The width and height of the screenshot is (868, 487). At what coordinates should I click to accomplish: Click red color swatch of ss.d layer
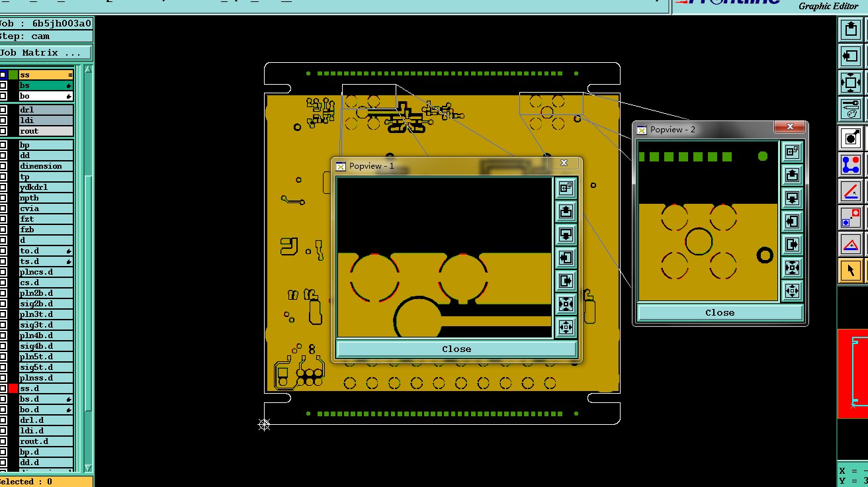13,388
